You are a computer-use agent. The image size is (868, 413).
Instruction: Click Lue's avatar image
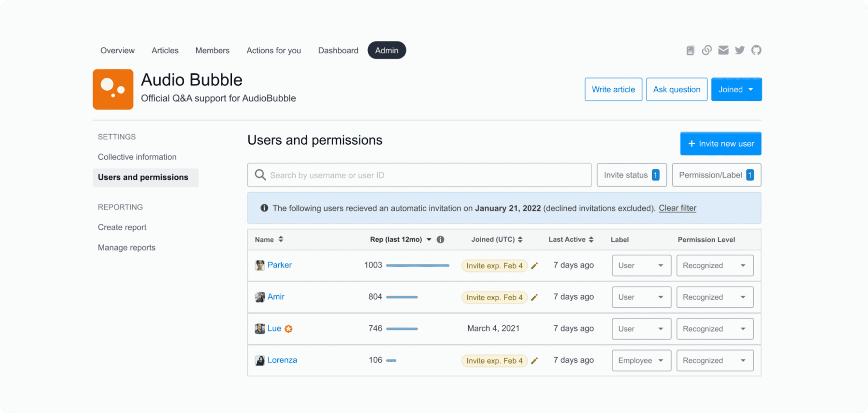[x=260, y=329]
